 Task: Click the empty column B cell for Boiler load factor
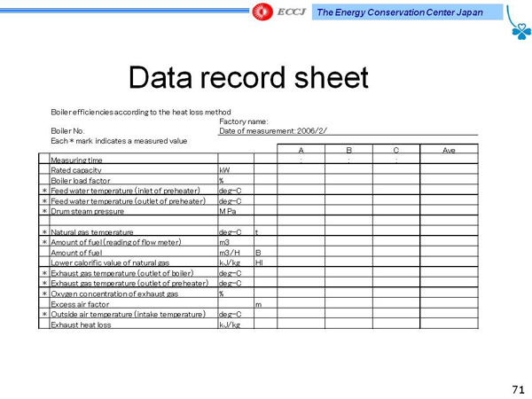click(x=348, y=179)
